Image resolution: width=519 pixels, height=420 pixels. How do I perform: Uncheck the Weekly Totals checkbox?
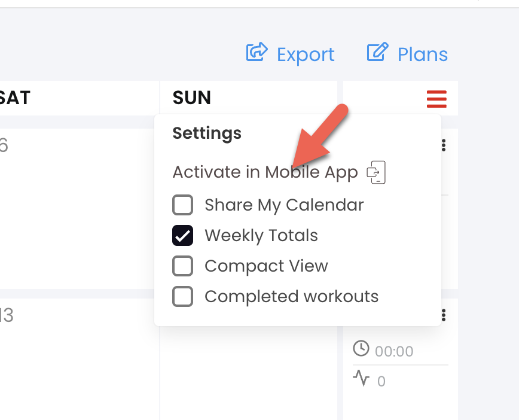tap(183, 236)
